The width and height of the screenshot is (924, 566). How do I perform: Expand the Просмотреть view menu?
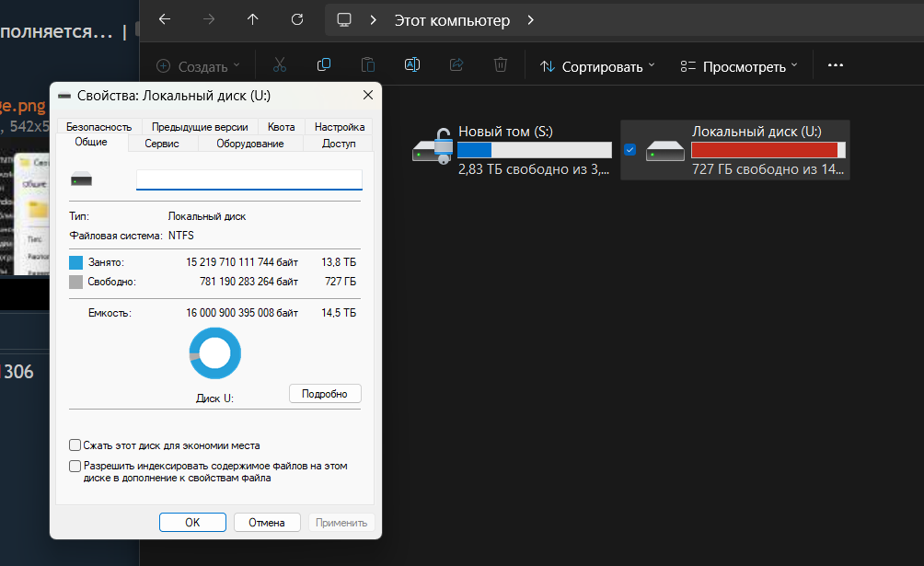point(739,66)
